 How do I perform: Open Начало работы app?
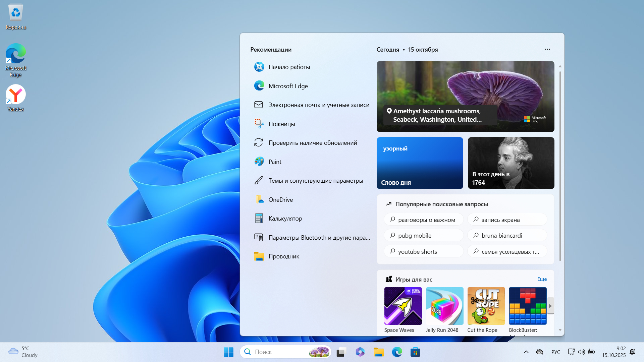289,67
